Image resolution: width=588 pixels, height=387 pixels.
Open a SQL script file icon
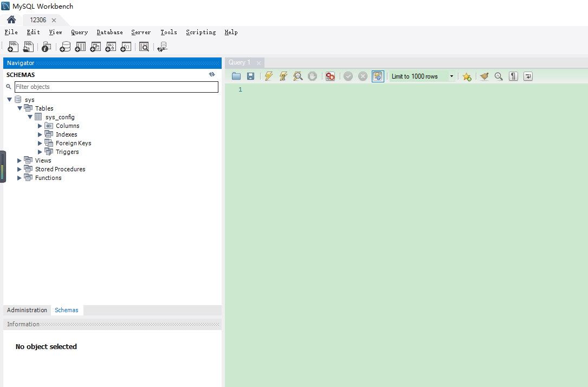(x=28, y=47)
